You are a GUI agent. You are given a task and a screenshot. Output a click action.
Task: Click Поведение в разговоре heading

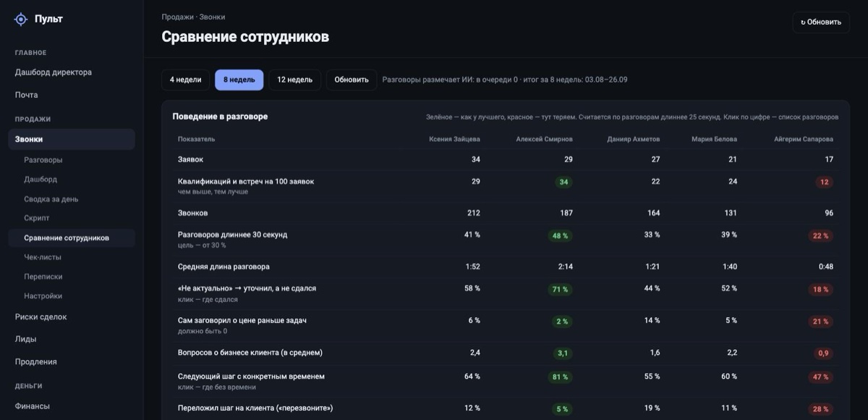220,116
